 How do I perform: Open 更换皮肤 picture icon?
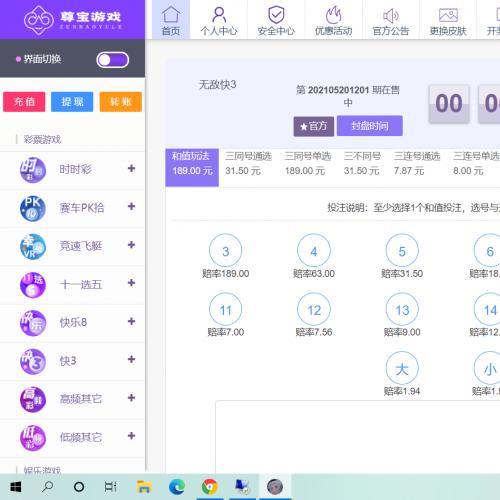(448, 15)
